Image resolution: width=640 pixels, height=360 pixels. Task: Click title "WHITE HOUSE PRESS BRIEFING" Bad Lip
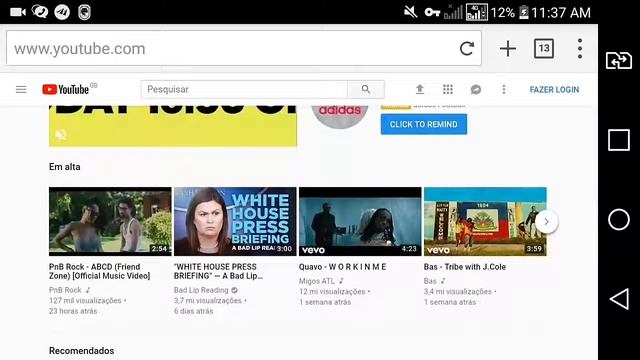tap(218, 271)
